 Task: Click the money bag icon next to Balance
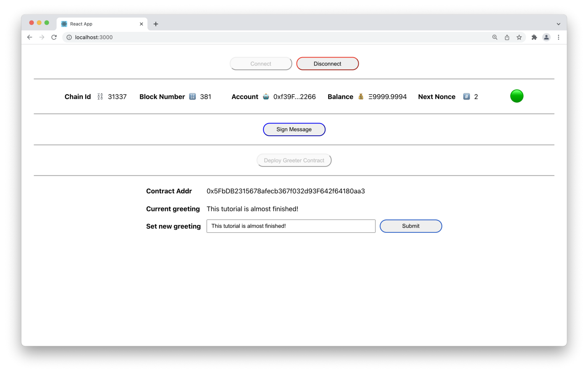click(361, 96)
